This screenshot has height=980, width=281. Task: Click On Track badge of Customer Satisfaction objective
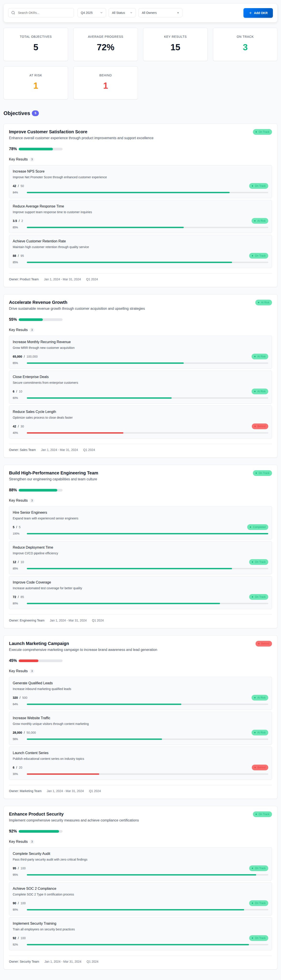tap(262, 132)
